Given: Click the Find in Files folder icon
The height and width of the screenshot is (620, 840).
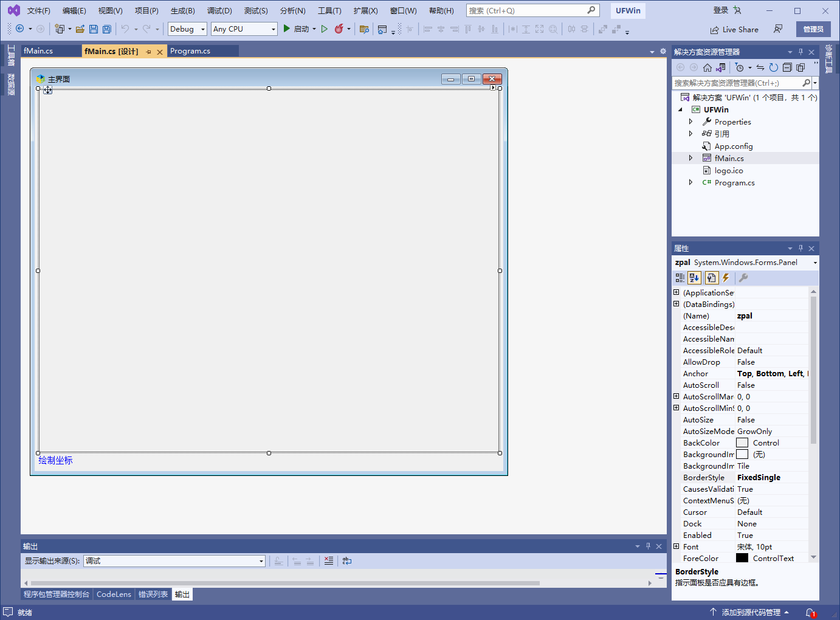Looking at the screenshot, I should click(364, 29).
